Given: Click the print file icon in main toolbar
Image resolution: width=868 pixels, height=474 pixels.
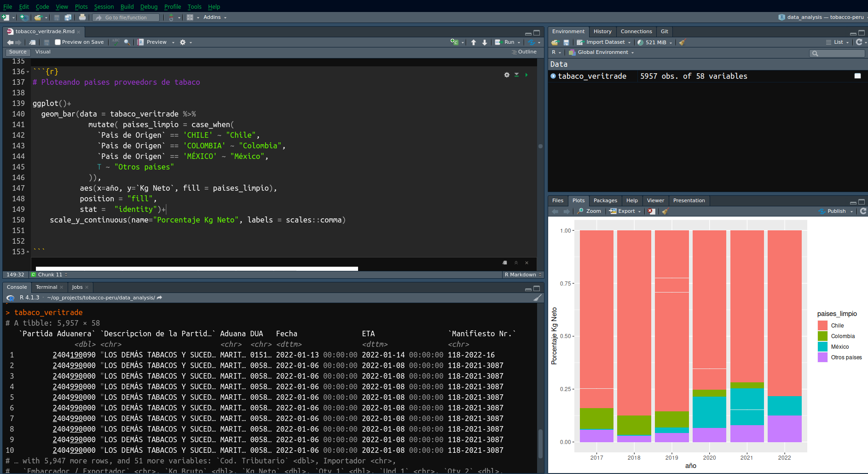Looking at the screenshot, I should [82, 18].
